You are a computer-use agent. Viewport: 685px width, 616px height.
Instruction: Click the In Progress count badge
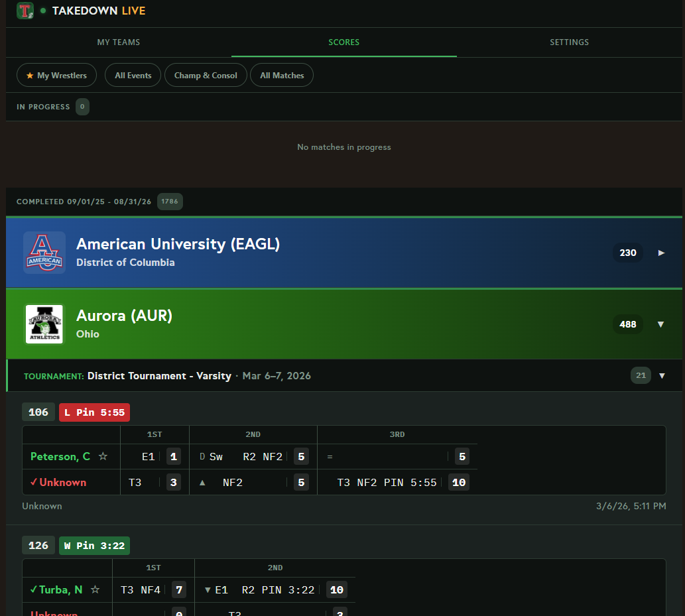pos(82,107)
